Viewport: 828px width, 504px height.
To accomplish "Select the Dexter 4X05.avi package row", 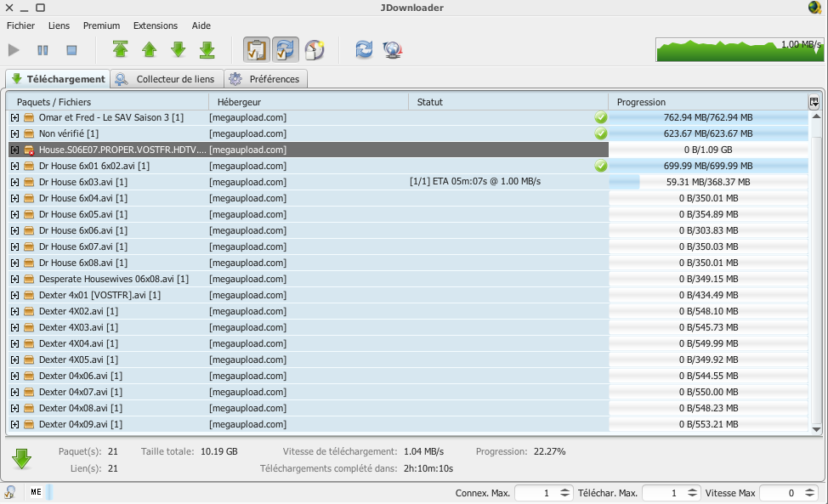I will [408, 360].
